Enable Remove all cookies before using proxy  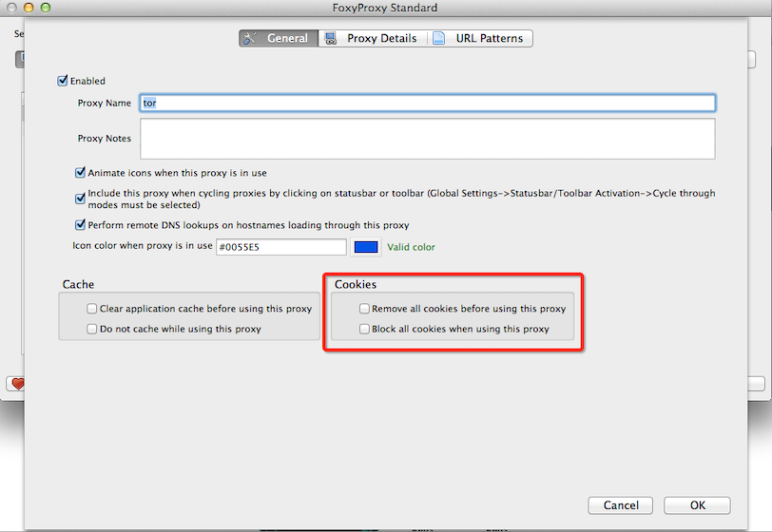365,309
